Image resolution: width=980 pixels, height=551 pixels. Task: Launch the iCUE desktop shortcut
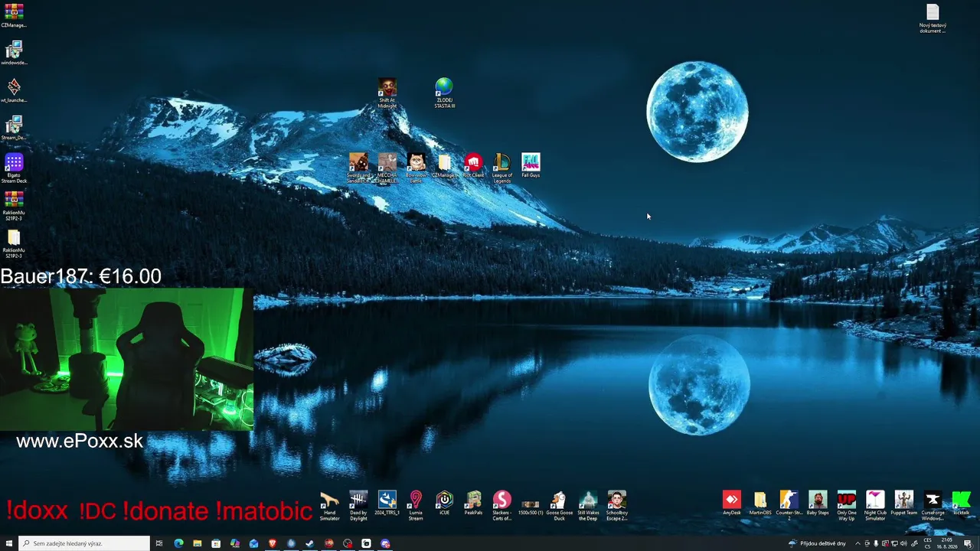tap(444, 504)
